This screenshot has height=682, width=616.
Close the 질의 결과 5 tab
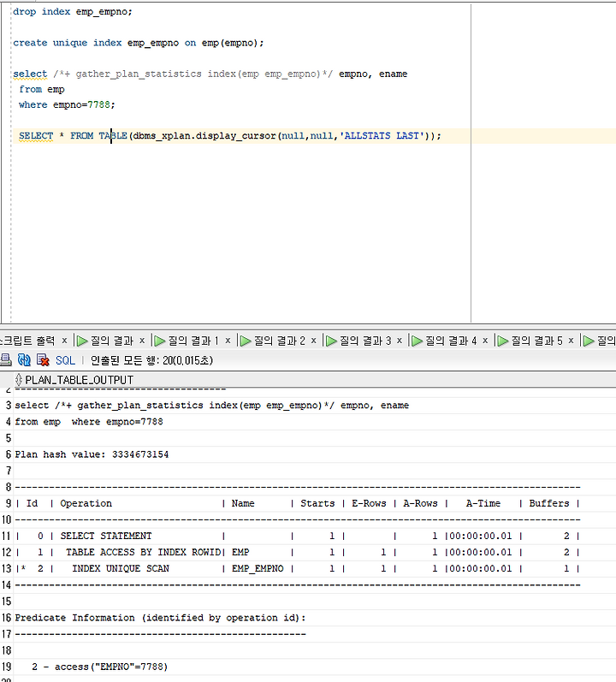pyautogui.click(x=571, y=341)
